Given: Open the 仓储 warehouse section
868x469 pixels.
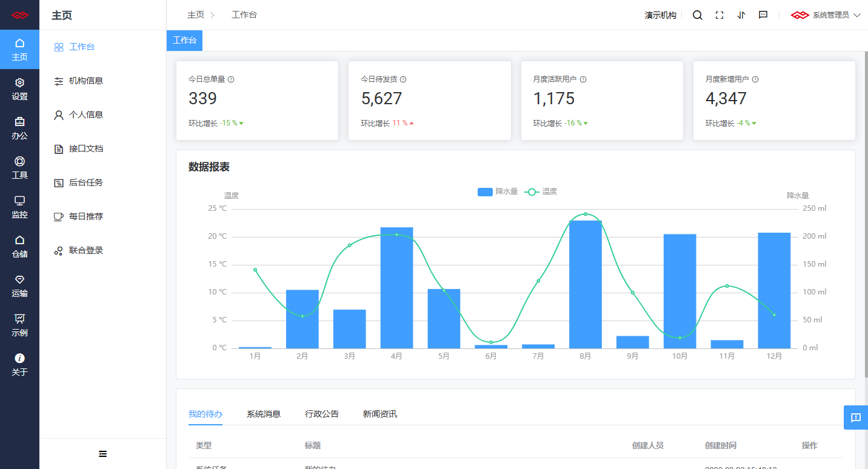Looking at the screenshot, I should coord(19,246).
